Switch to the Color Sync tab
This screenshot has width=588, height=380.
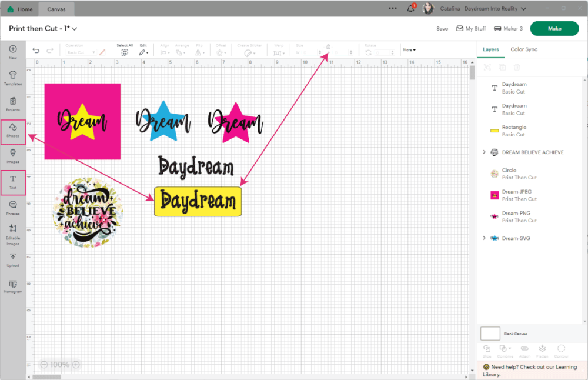click(x=523, y=49)
